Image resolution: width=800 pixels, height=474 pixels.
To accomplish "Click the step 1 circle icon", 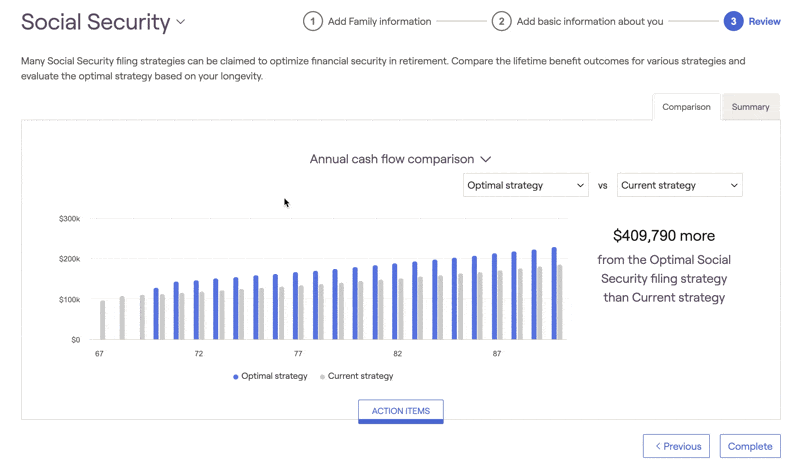I will pos(313,21).
